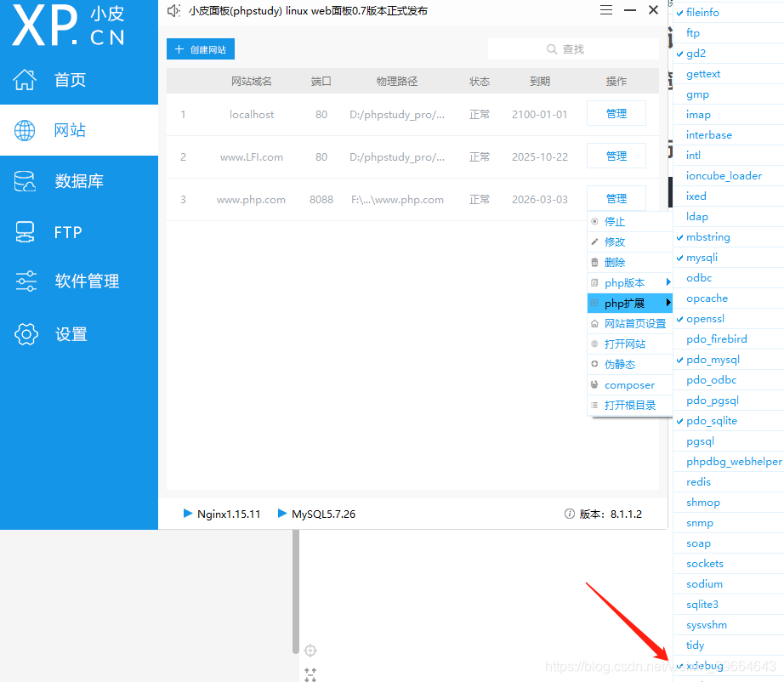
Task: Click the 数据库 database icon
Action: 25,181
